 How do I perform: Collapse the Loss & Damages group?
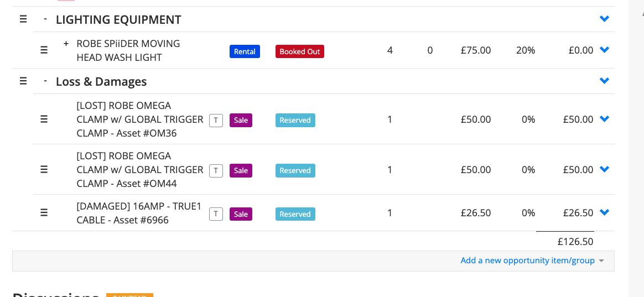(x=45, y=81)
